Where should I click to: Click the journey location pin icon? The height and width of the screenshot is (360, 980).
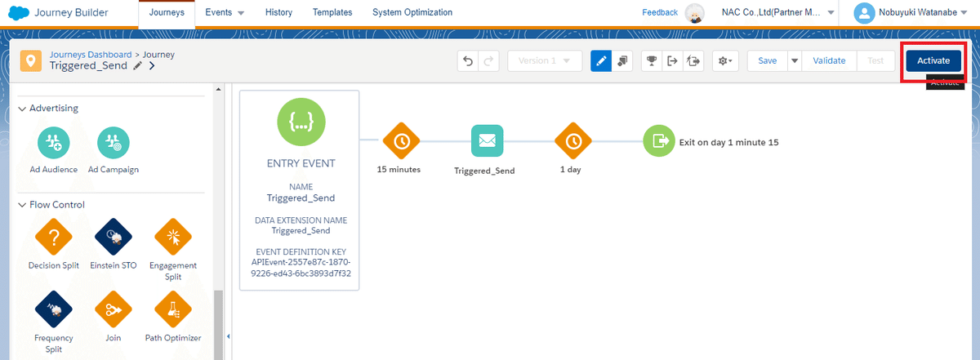point(31,61)
